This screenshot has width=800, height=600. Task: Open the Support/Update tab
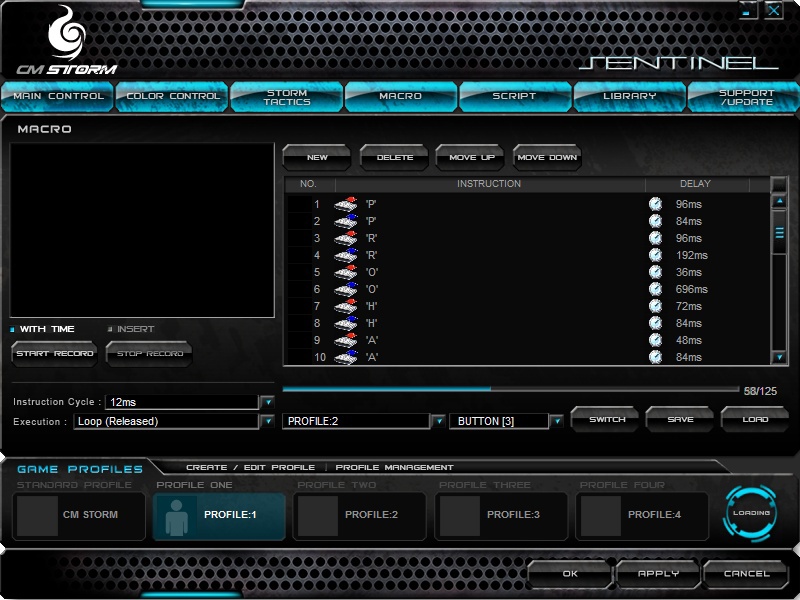744,96
